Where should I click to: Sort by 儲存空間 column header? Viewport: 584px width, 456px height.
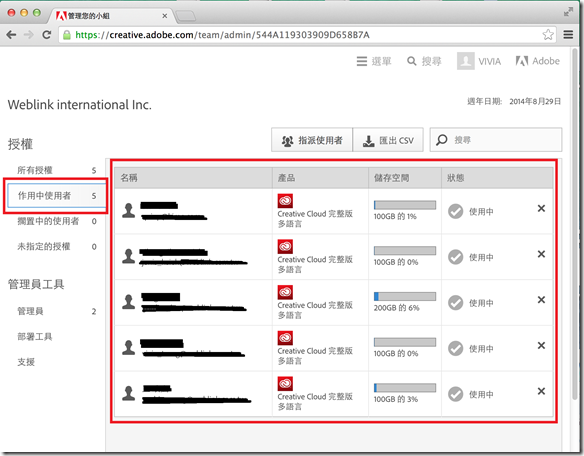[x=405, y=178]
